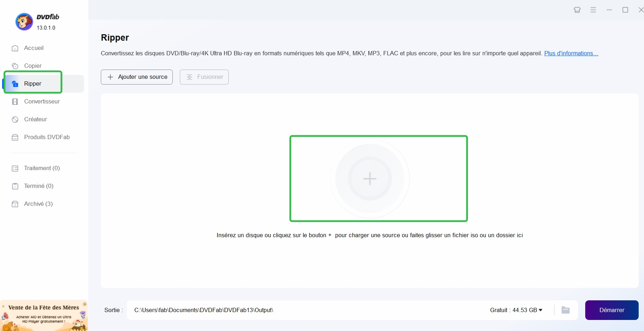Click the Terminé clipboard icon

click(15, 186)
